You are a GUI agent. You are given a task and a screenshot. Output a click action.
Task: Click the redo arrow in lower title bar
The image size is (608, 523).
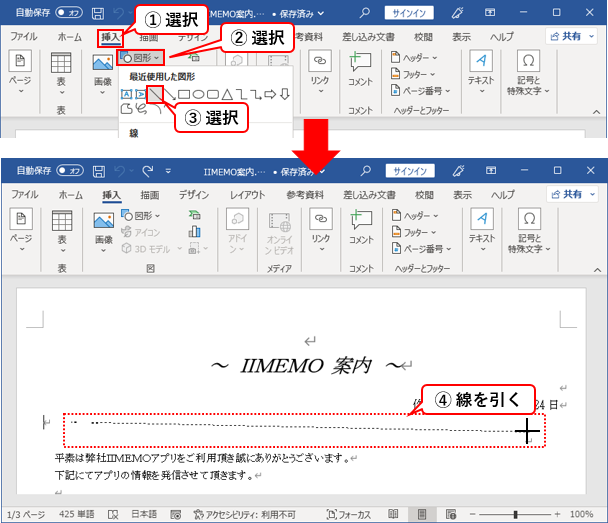click(147, 171)
